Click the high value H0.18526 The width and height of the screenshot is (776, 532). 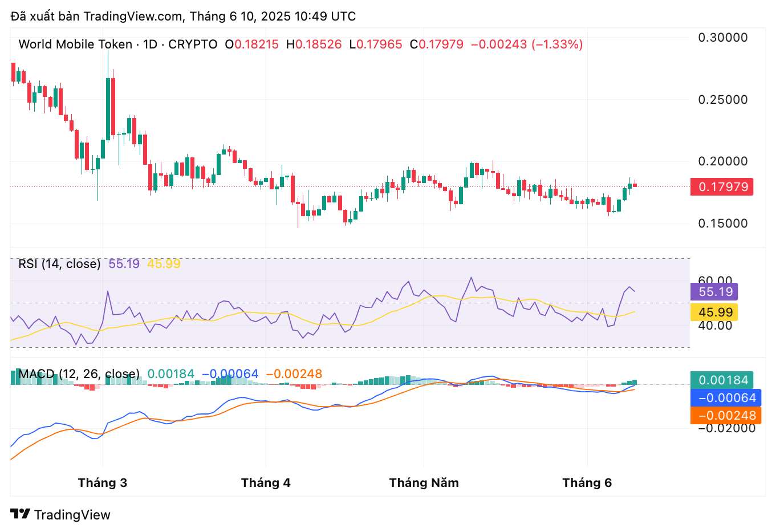pos(314,44)
